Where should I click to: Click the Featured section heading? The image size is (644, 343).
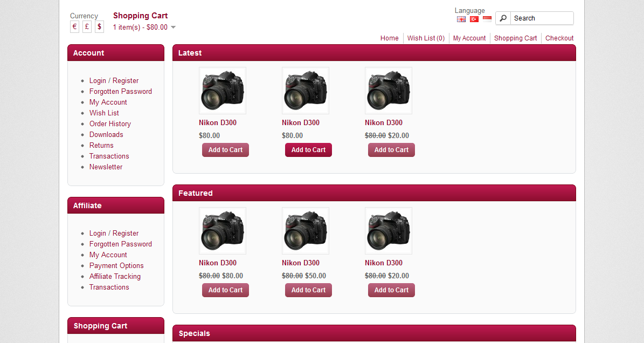pyautogui.click(x=196, y=193)
